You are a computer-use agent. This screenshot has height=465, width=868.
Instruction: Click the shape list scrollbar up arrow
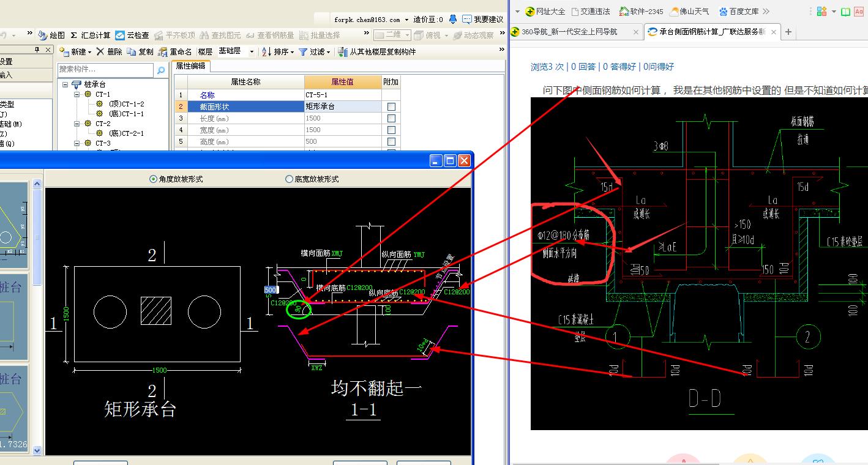[x=37, y=184]
